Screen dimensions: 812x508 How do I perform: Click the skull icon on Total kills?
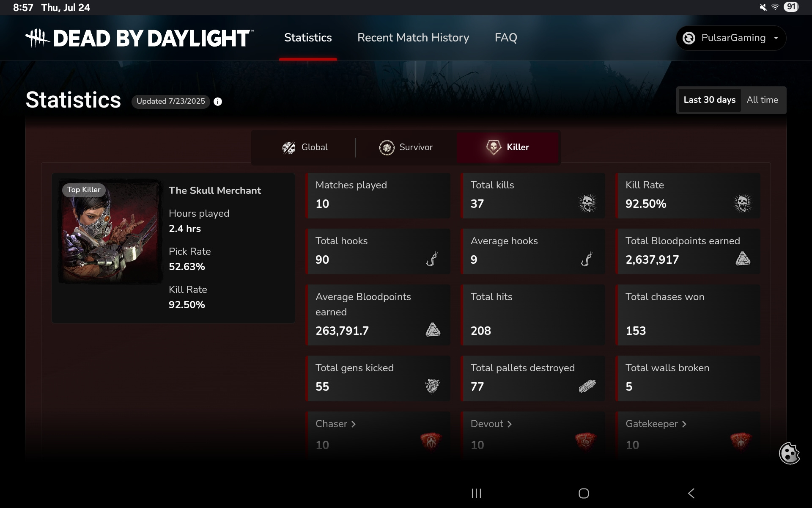(x=587, y=204)
